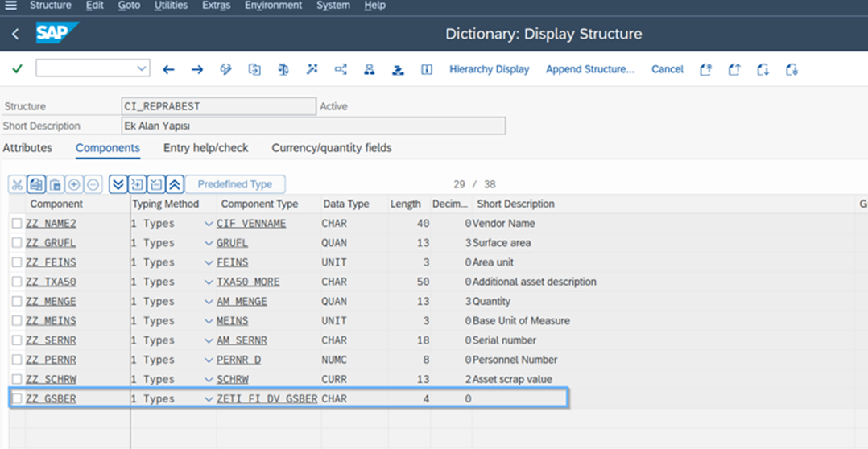Expand the Typing Method dropdown for ZZ_GRUFL

coord(209,243)
